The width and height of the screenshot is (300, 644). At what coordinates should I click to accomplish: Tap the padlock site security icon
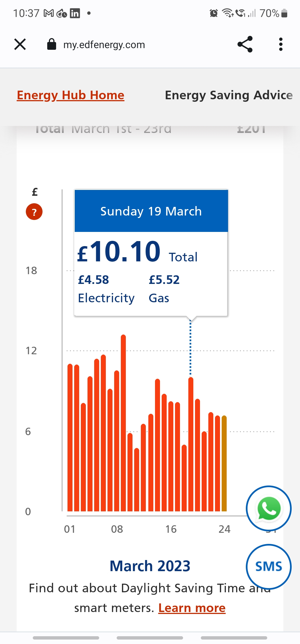52,44
